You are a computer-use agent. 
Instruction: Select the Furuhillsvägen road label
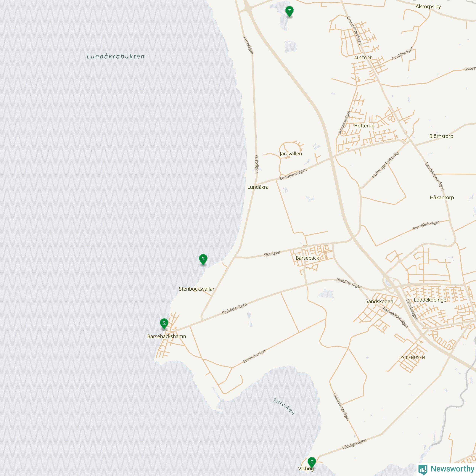click(402, 54)
